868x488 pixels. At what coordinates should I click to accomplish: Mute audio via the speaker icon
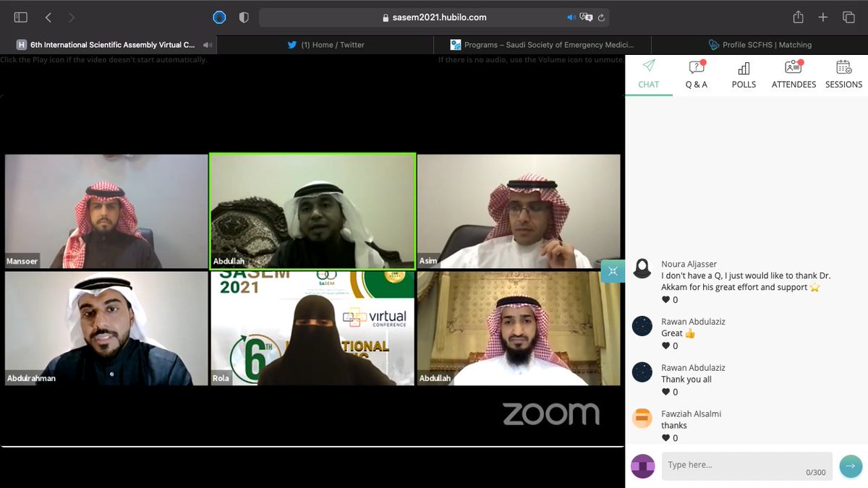tap(571, 17)
